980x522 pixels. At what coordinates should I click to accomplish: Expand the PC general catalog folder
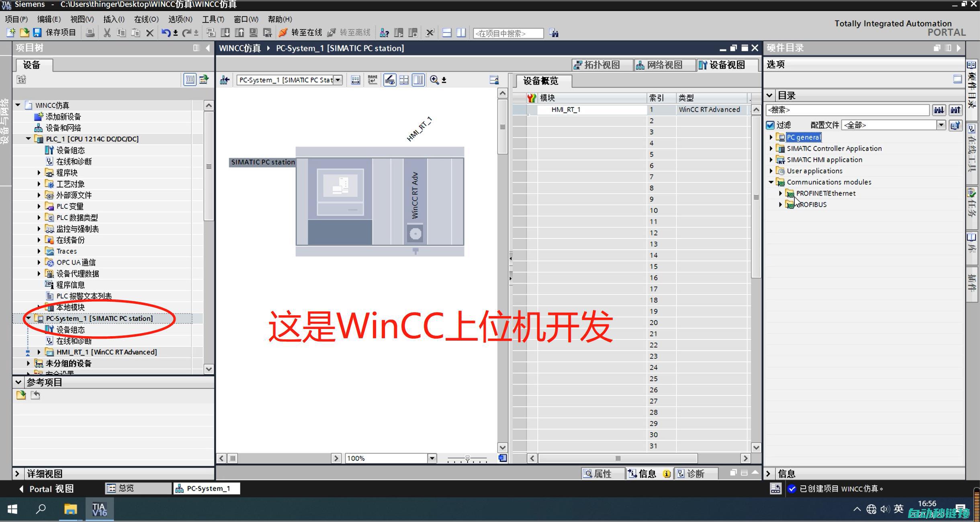(x=771, y=137)
